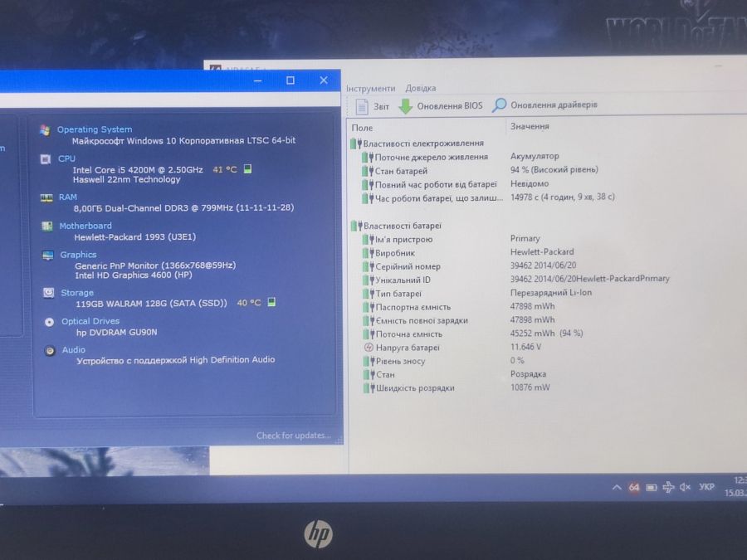Viewport: 747px width, 560px height.
Task: Click the Windows flag Operating System icon
Action: click(x=46, y=130)
